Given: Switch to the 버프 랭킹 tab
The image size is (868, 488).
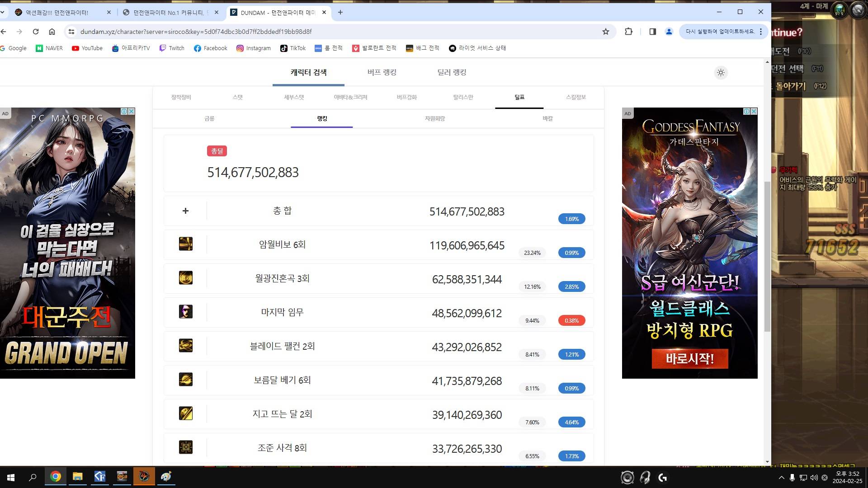Looking at the screenshot, I should point(382,72).
